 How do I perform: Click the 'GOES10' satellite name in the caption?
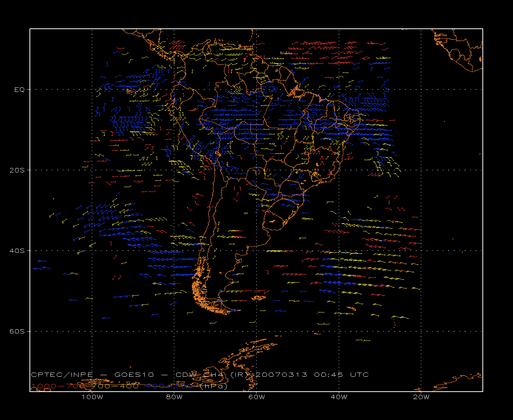(x=133, y=374)
